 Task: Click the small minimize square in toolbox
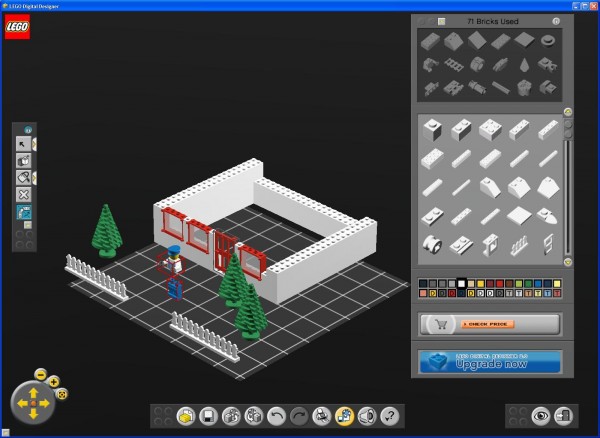point(28,225)
